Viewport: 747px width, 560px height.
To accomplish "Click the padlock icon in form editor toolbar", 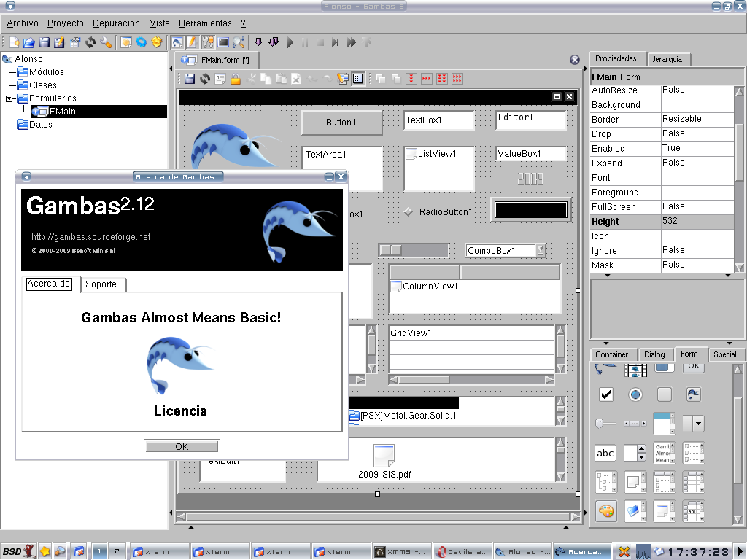I will click(x=236, y=79).
